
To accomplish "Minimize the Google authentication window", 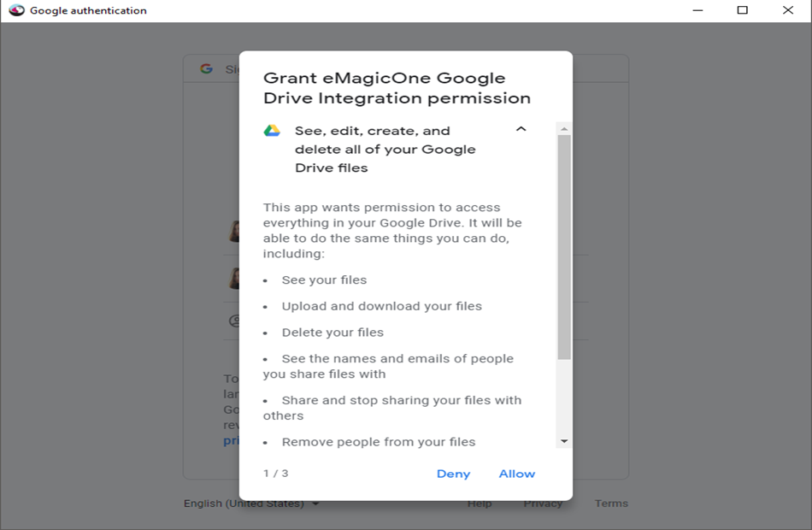I will 697,10.
